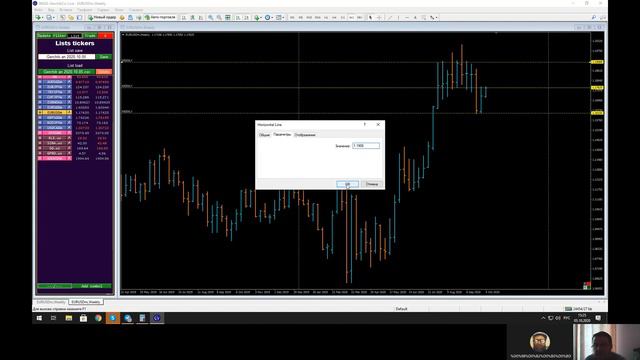
Task: Click Отмена in the Horizontal Line dialog
Action: [x=372, y=184]
